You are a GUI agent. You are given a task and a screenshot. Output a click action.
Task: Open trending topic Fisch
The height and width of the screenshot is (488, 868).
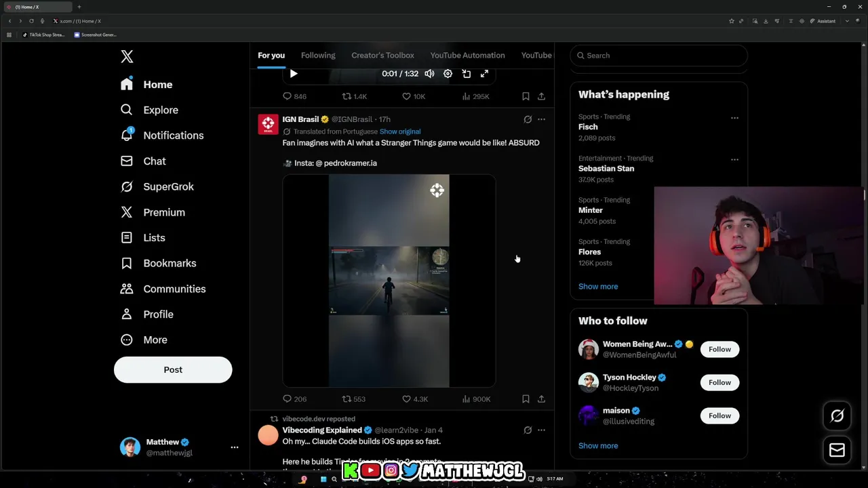pos(588,127)
